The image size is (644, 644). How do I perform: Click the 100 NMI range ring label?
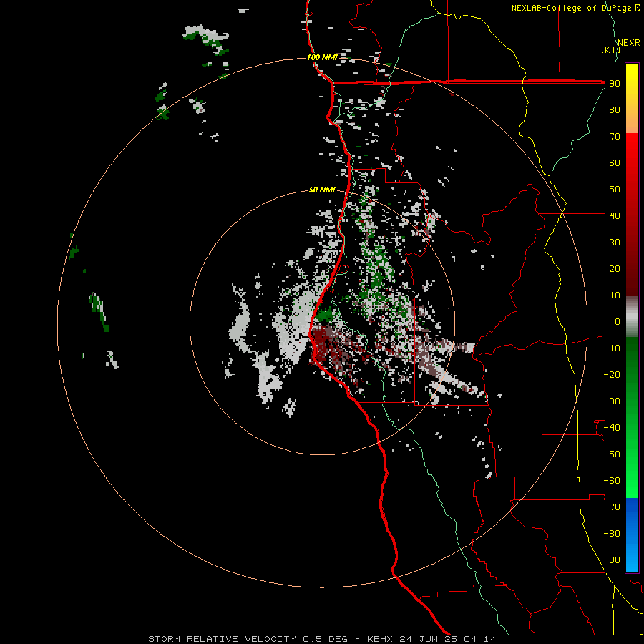tap(322, 57)
